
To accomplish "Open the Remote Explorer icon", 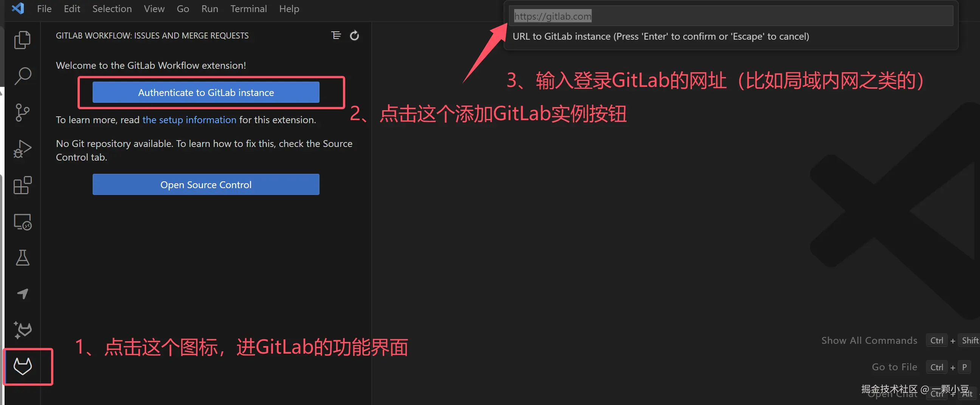I will (22, 222).
